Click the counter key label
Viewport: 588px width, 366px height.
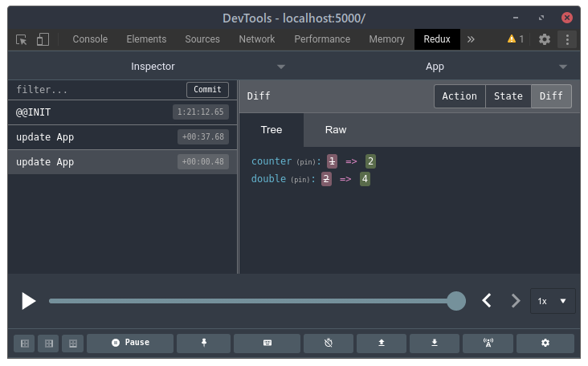tap(272, 161)
